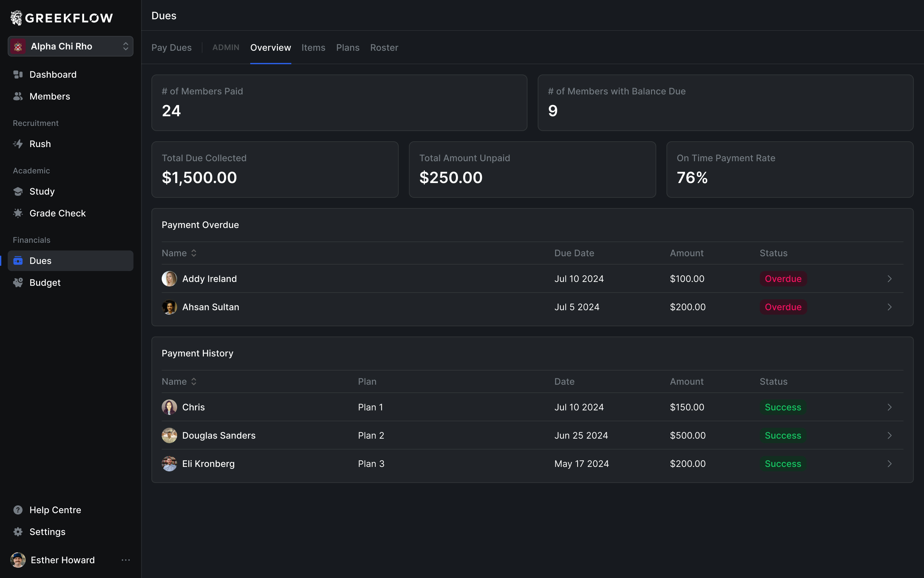
Task: Expand Chris payment row chevron
Action: [890, 407]
